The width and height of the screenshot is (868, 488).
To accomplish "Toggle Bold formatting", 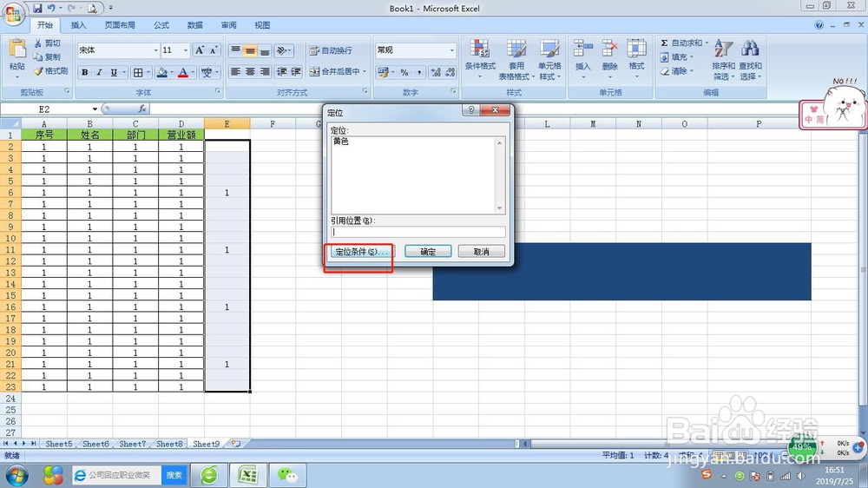I will [85, 72].
